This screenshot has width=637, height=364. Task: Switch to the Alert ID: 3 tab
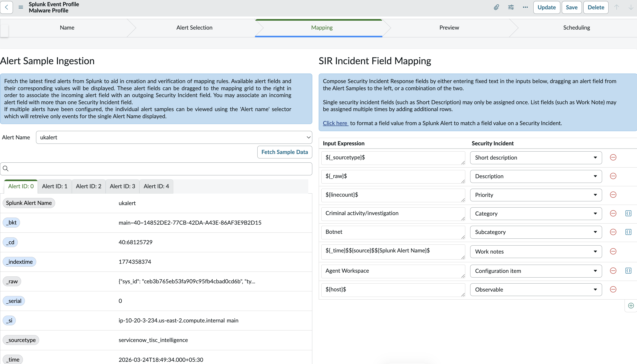pyautogui.click(x=122, y=186)
